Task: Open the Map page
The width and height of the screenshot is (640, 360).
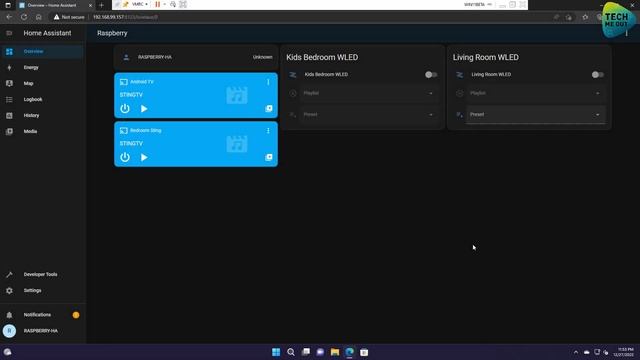Action: pos(42,83)
